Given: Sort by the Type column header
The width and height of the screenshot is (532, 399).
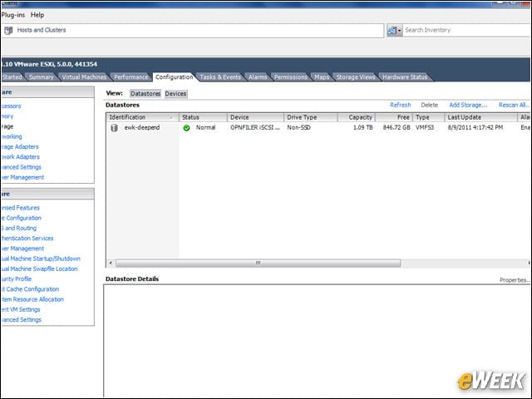Looking at the screenshot, I should coord(429,117).
